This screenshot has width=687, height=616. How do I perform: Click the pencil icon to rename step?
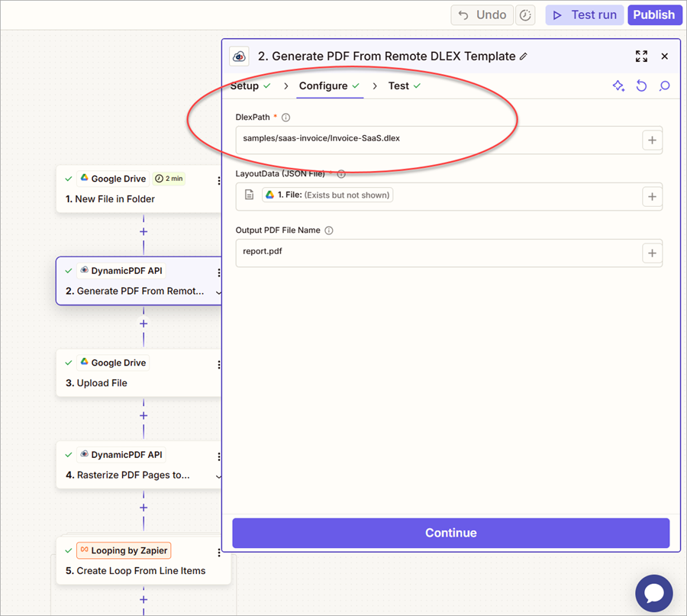click(x=523, y=56)
